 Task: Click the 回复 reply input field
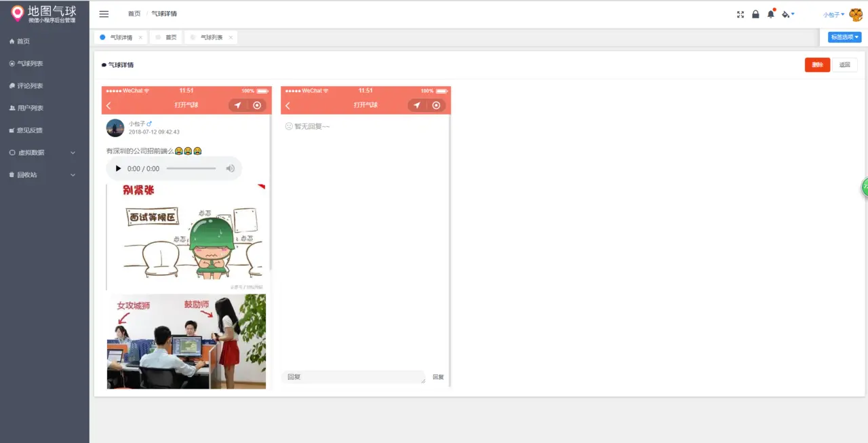point(353,377)
